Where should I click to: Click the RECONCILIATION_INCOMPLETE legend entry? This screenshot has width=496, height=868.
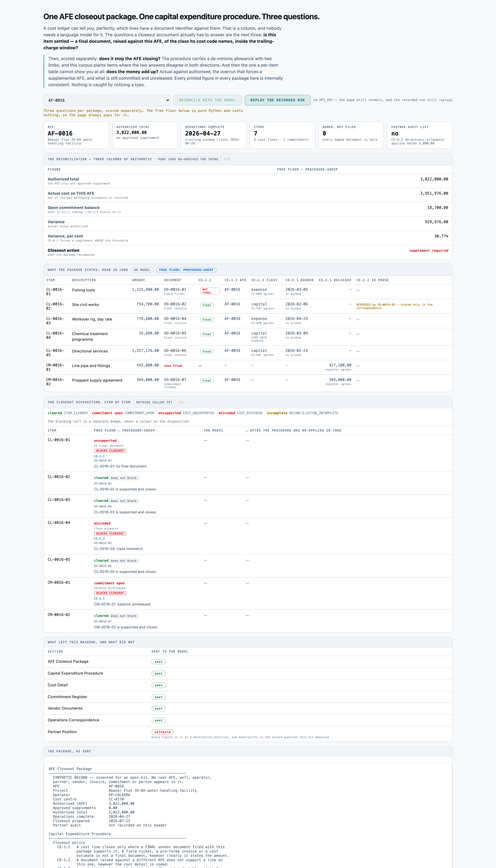[303, 413]
